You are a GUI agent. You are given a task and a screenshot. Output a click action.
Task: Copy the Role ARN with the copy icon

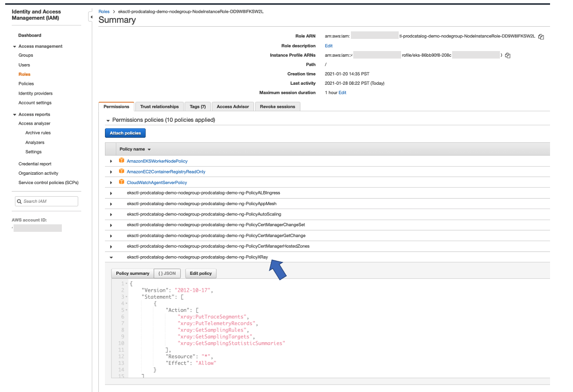point(541,37)
